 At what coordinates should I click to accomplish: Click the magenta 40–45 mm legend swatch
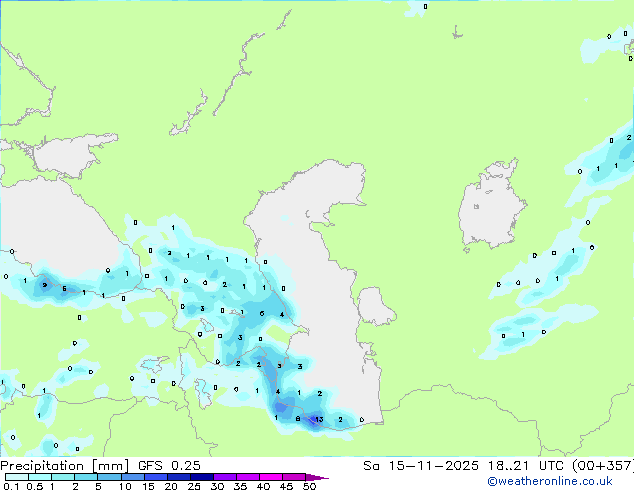(x=271, y=477)
